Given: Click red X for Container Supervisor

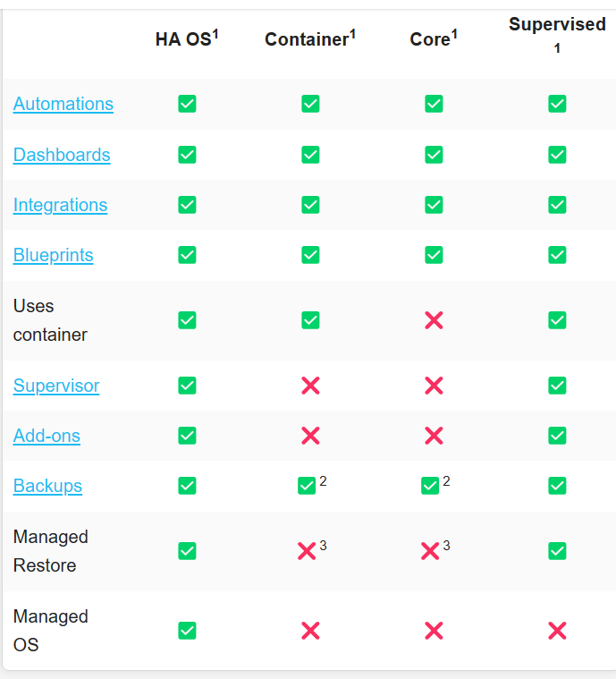Looking at the screenshot, I should [x=310, y=386].
